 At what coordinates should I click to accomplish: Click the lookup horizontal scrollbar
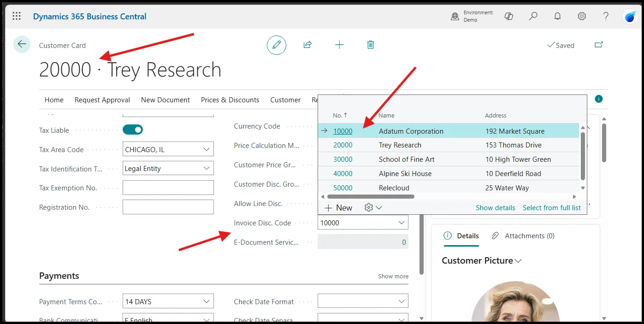coord(371,196)
